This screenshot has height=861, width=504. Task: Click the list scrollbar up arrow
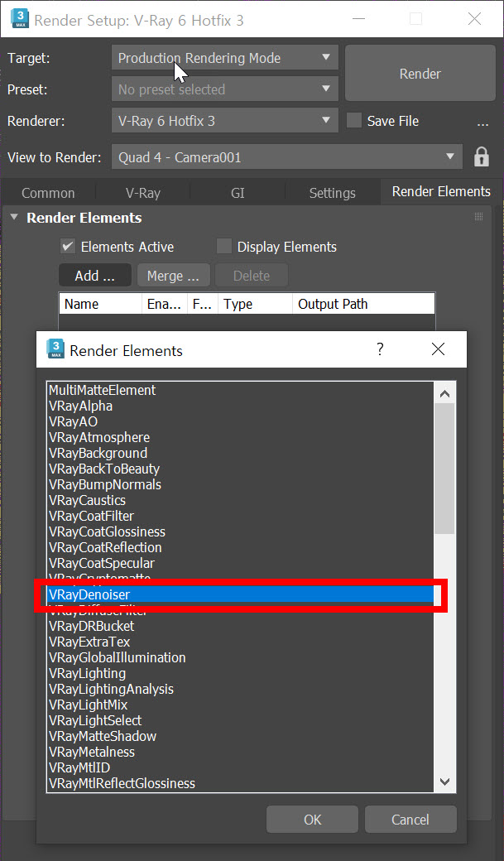coord(444,394)
